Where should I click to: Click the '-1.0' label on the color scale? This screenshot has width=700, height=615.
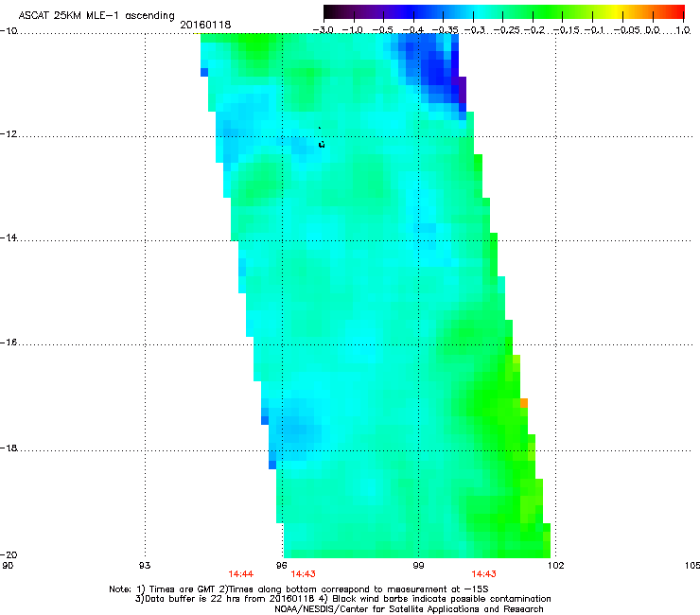[353, 30]
